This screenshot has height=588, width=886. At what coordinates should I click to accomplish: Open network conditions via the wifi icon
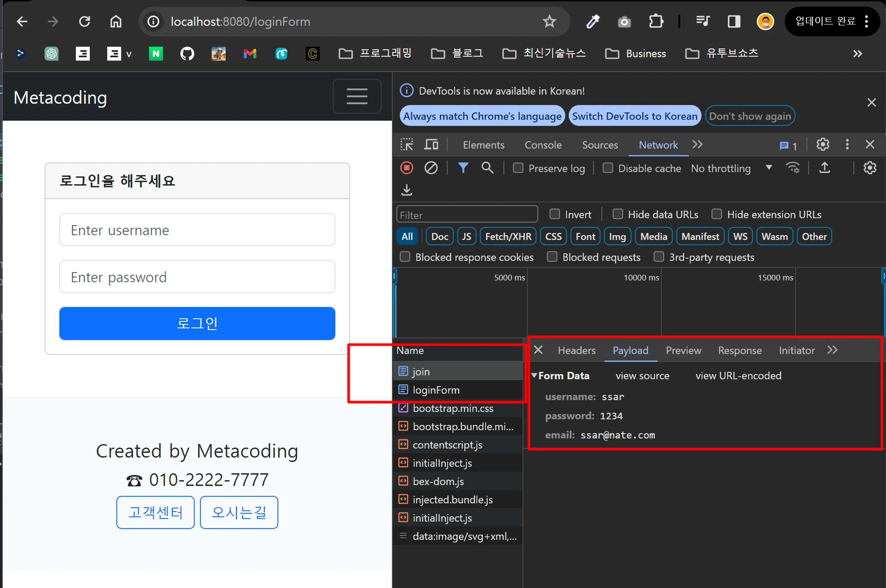[793, 168]
